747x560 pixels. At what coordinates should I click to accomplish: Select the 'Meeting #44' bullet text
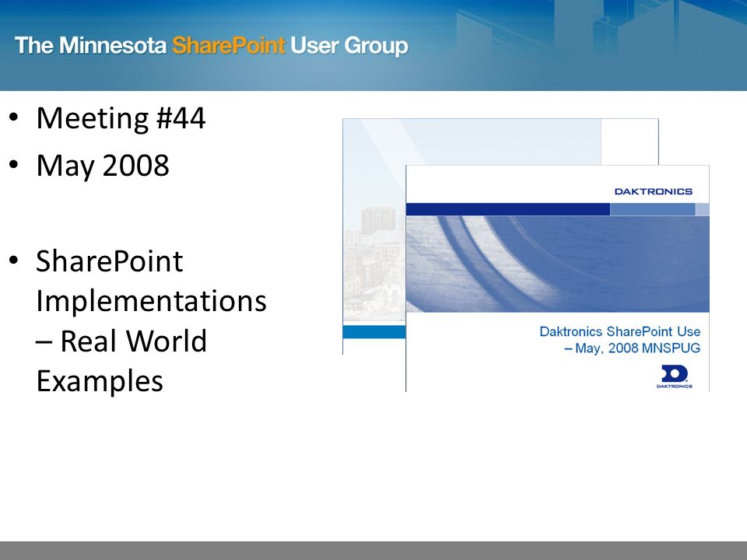121,118
